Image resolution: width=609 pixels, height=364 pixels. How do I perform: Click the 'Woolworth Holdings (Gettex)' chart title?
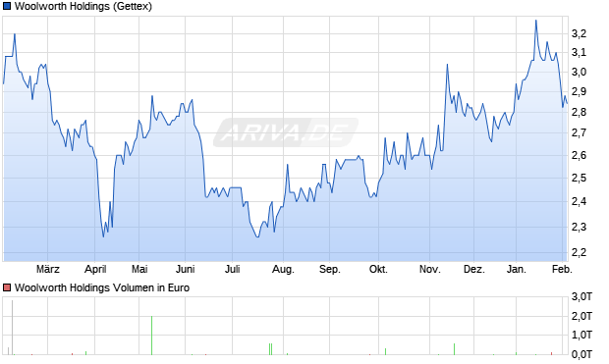(83, 6)
